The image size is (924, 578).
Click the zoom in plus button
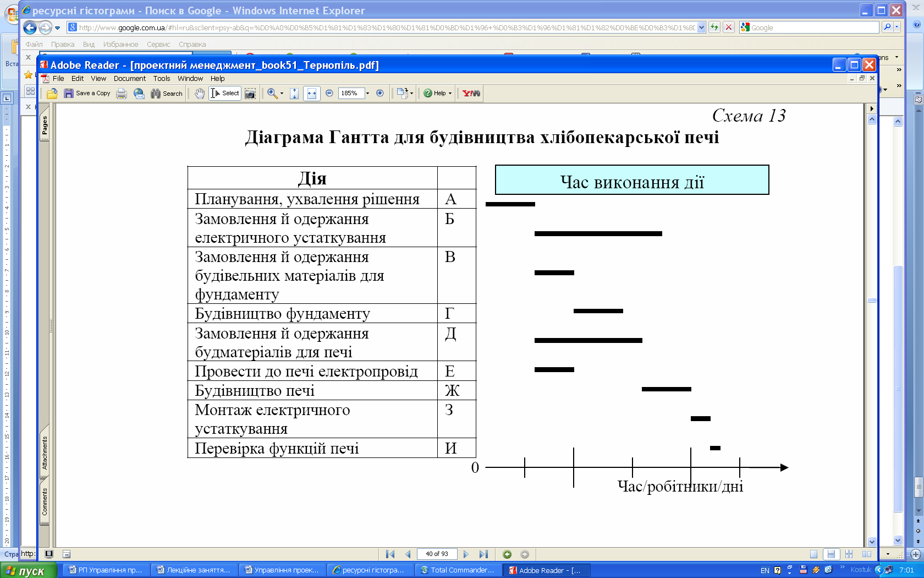coord(380,93)
